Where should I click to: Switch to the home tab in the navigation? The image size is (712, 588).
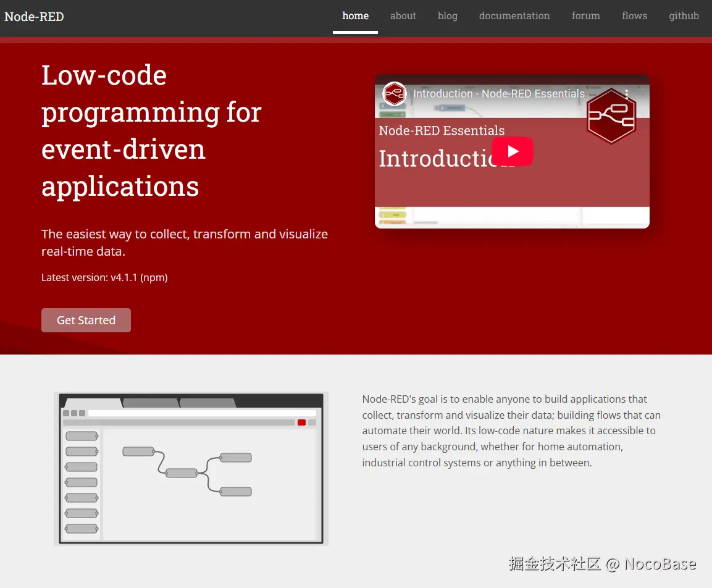pyautogui.click(x=354, y=16)
